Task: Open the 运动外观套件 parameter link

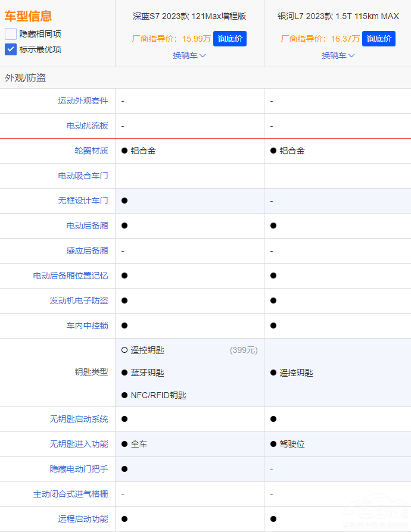Action: pyautogui.click(x=83, y=101)
